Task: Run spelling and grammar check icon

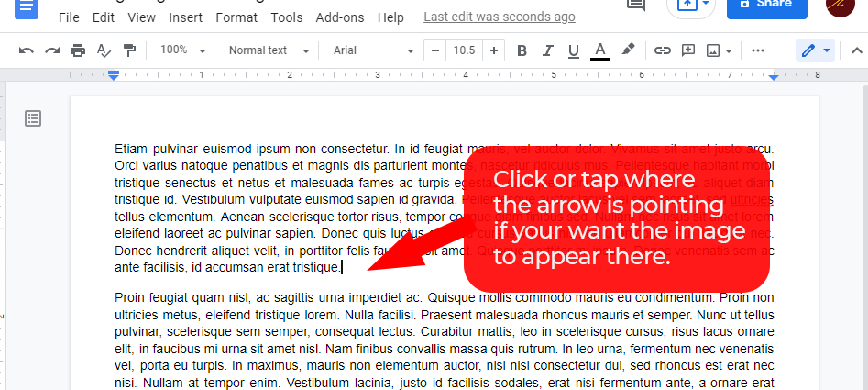Action: coord(104,50)
